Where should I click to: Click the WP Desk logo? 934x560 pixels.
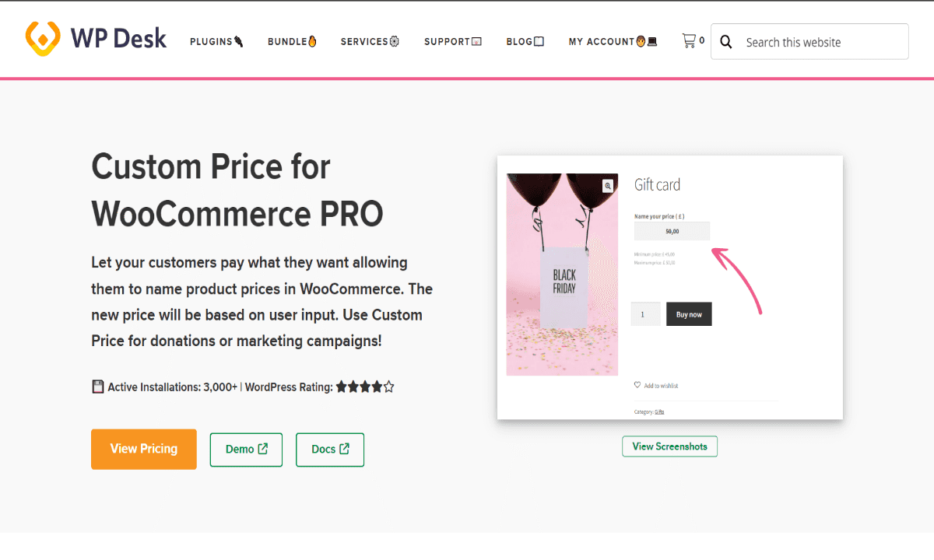point(96,38)
